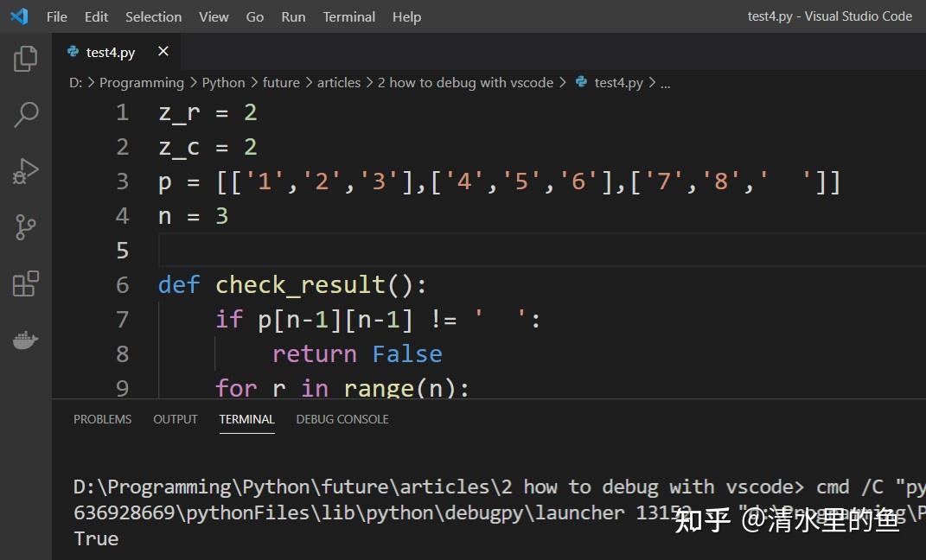Click 'launcher' text in terminal output

(x=579, y=512)
